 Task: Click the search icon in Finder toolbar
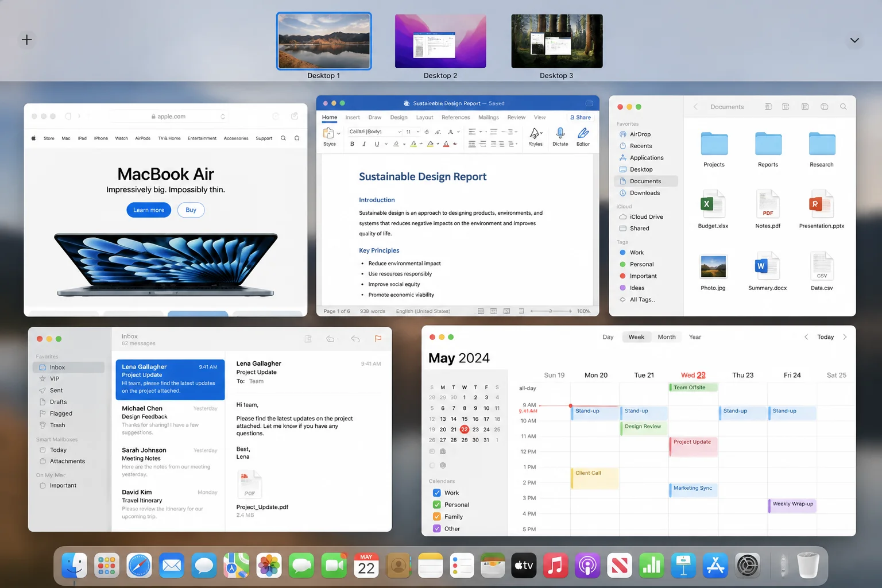click(x=844, y=107)
